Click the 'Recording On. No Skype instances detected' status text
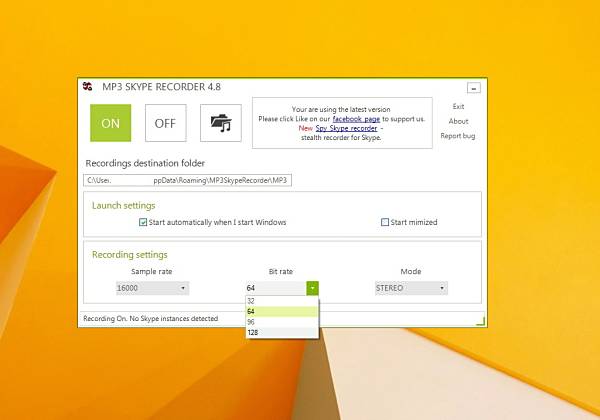This screenshot has width=600, height=420. coord(151,319)
